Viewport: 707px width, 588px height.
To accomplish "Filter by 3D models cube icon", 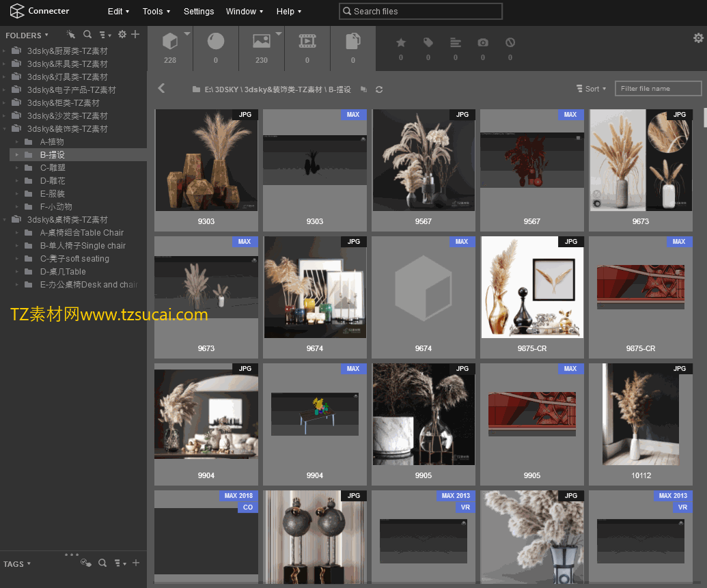I will (170, 42).
